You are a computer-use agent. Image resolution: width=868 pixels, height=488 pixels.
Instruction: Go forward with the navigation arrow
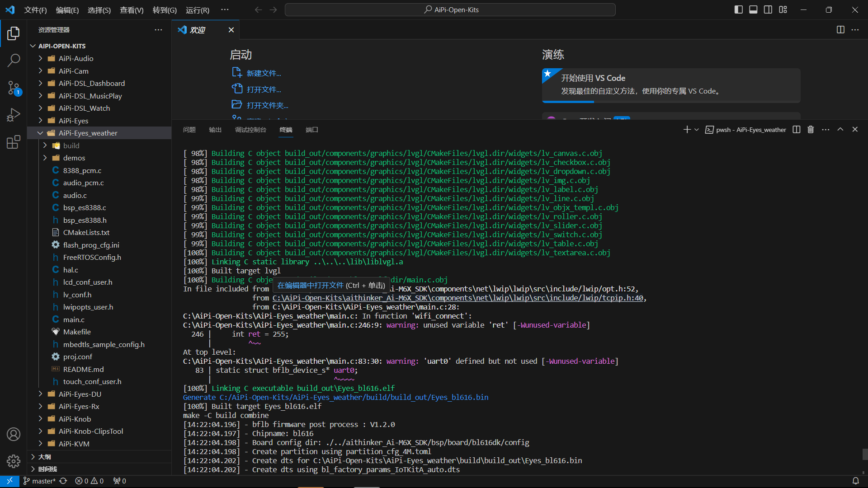click(x=273, y=9)
